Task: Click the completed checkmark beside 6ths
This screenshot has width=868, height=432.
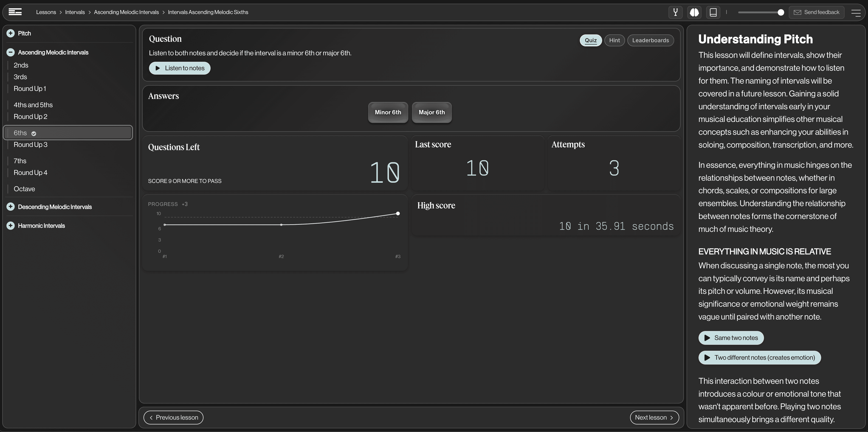Action: click(34, 133)
